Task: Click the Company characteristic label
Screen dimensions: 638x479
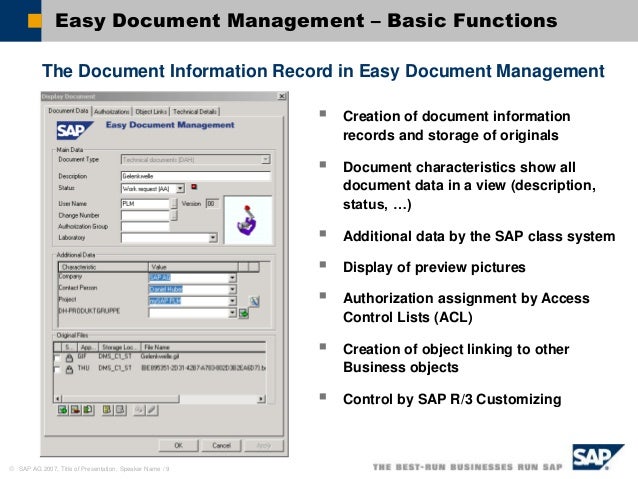Action: (x=71, y=276)
